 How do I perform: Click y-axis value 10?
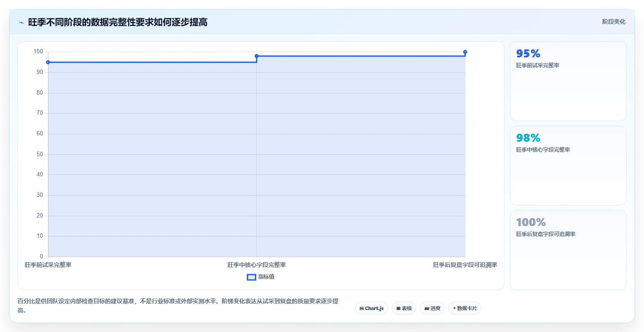click(39, 236)
